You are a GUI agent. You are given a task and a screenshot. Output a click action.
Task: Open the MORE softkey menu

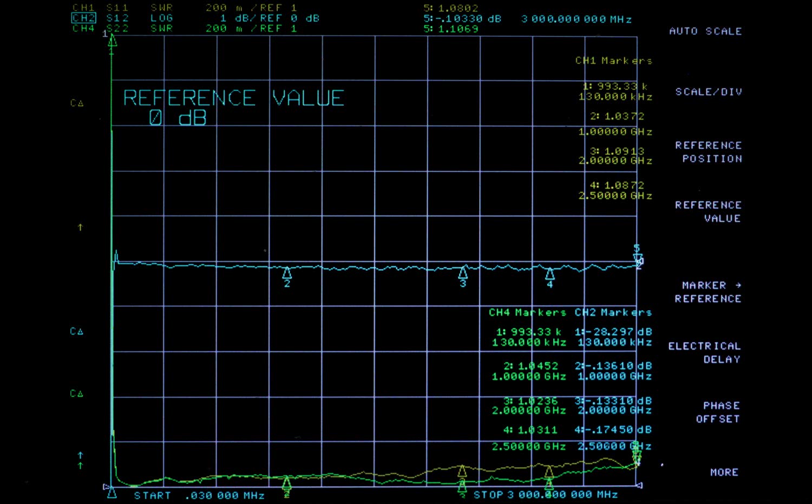pos(724,472)
